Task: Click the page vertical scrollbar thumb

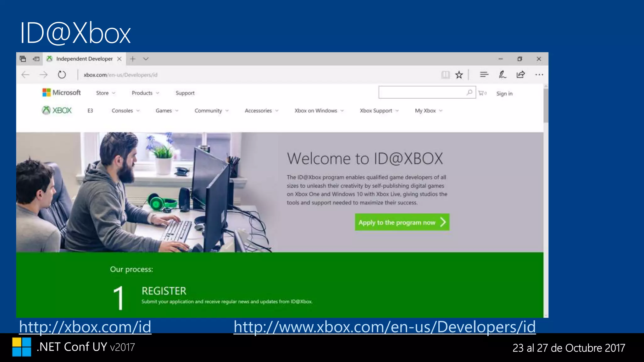Action: (x=546, y=105)
